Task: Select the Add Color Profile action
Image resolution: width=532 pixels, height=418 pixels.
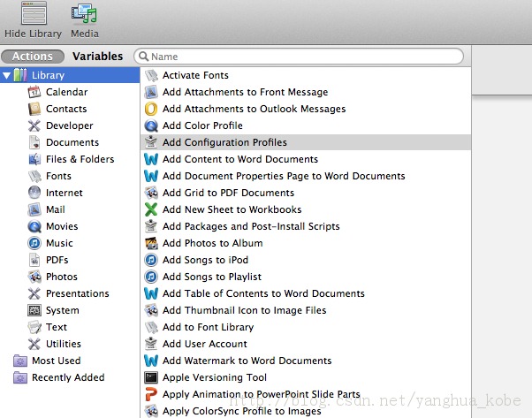Action: (x=306, y=125)
